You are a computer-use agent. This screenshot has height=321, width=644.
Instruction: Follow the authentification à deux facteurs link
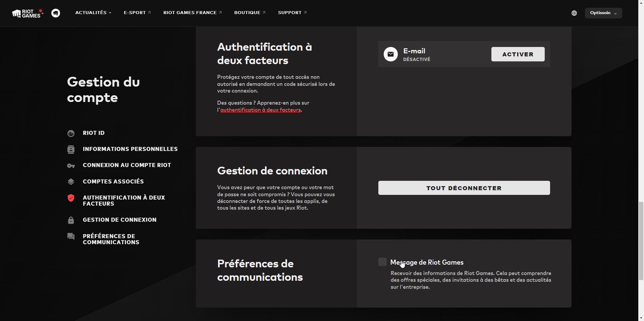260,110
